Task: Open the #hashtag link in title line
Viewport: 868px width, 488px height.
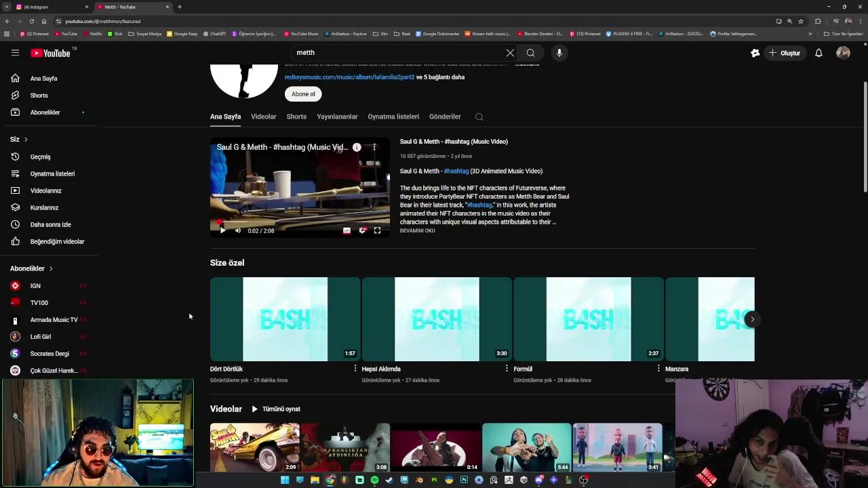Action: pyautogui.click(x=456, y=171)
